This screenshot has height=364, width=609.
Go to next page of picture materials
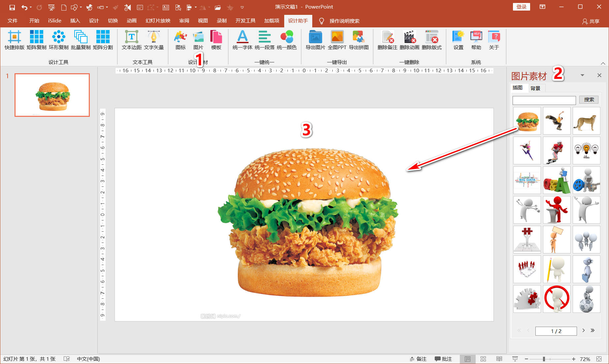pyautogui.click(x=584, y=330)
